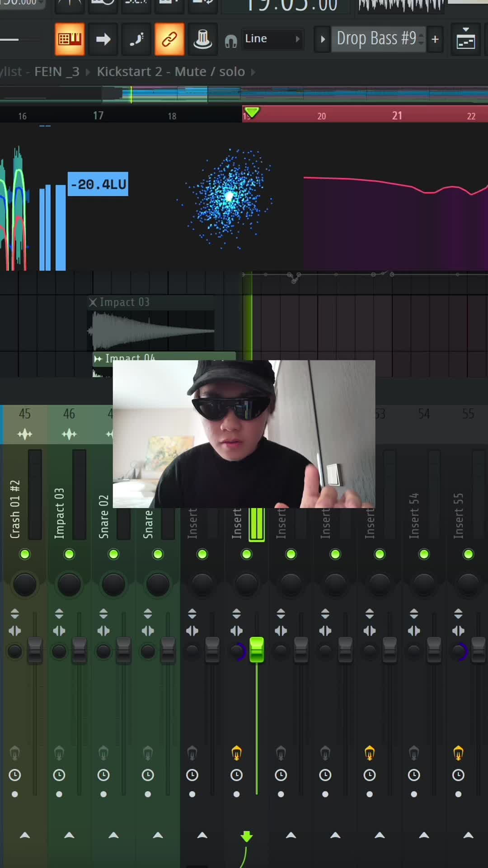Viewport: 488px width, 868px height.
Task: Mute the Insert 55 track
Action: click(468, 554)
